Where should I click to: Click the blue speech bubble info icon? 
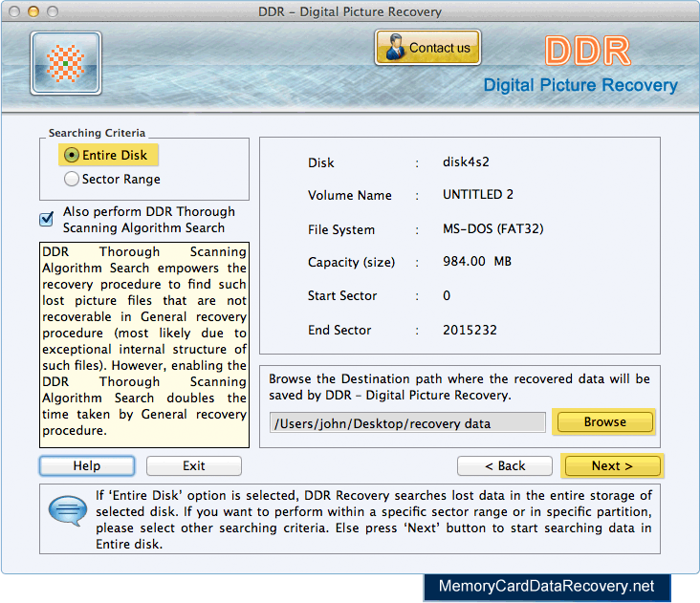coord(67,510)
